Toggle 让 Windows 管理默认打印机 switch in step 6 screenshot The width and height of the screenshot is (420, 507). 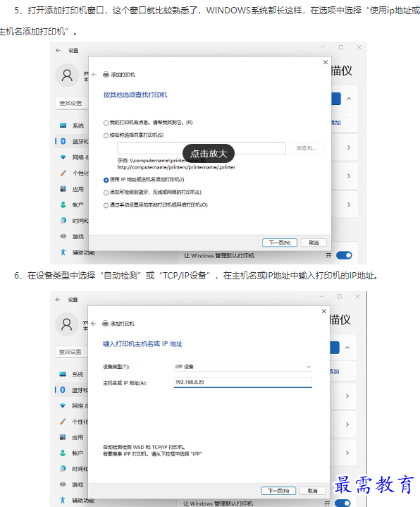342,503
